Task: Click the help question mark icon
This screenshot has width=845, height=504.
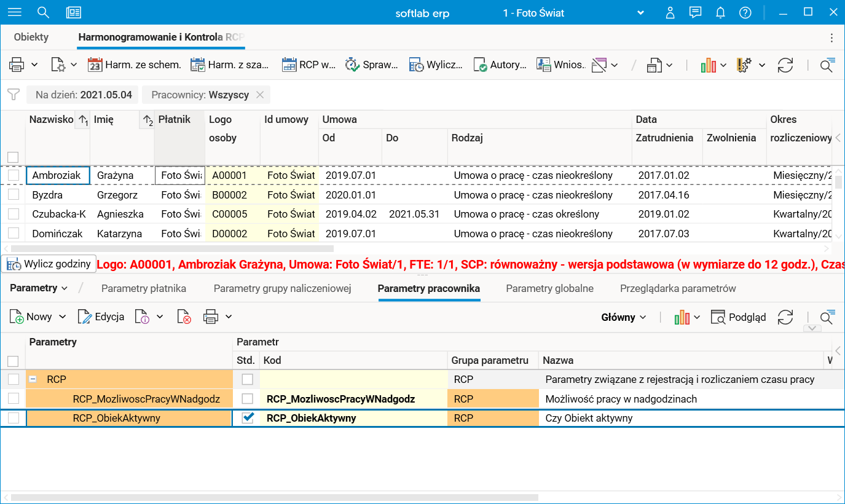Action: (x=745, y=12)
